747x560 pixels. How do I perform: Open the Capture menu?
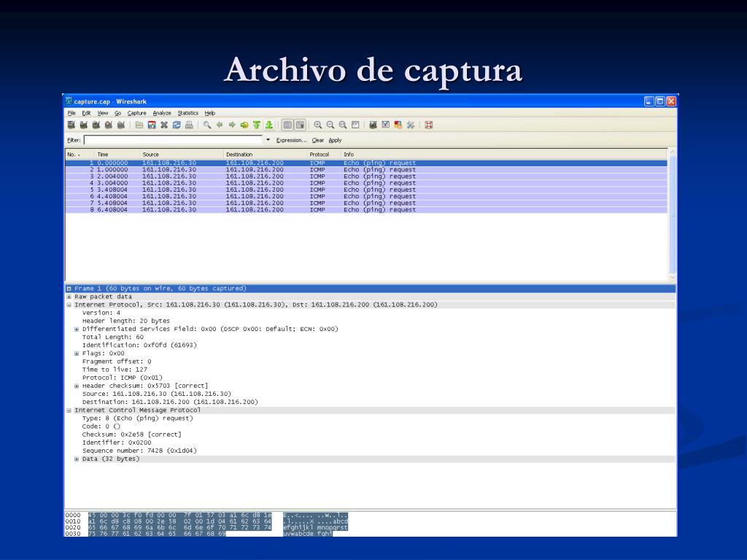click(136, 113)
